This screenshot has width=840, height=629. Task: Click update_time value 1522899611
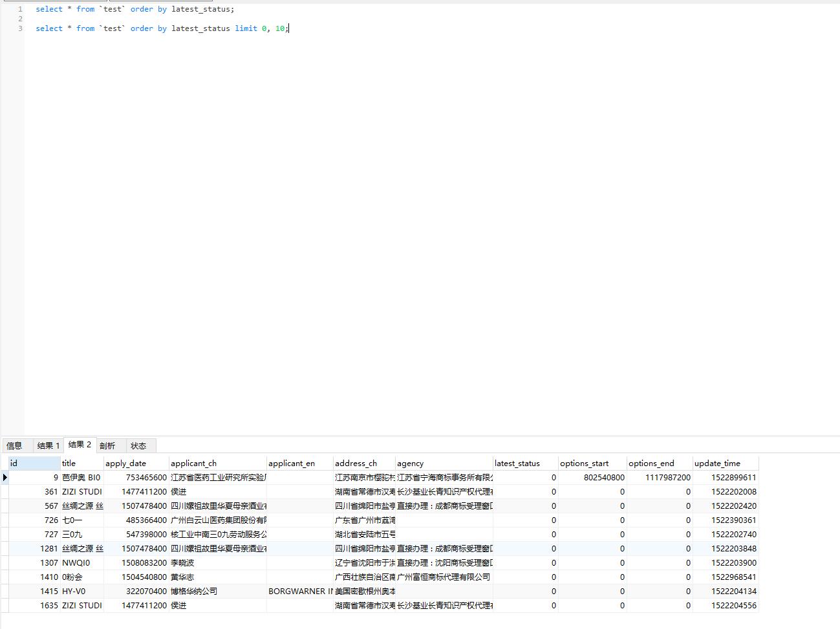point(726,478)
